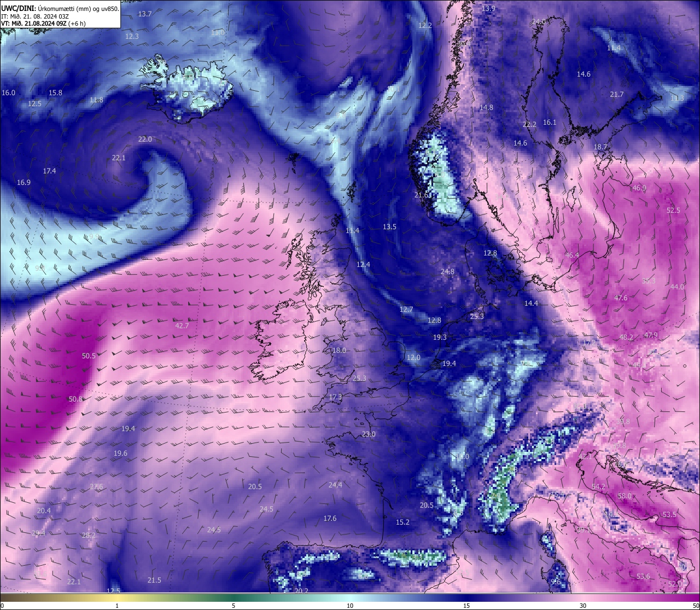Click the 47.6 value in the magenta area

621,298
